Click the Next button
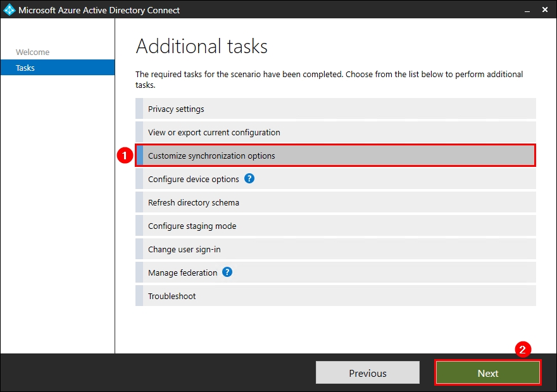Viewport: 557px width, 392px height. click(x=487, y=372)
